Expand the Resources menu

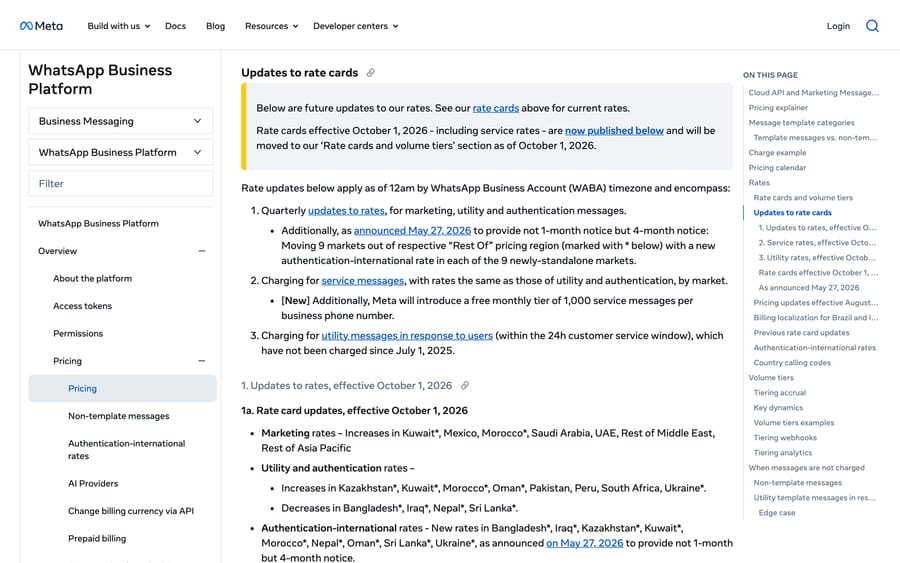tap(271, 26)
